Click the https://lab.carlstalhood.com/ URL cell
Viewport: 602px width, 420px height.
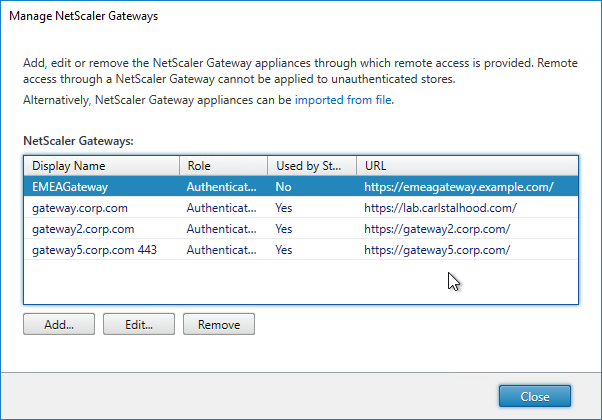pyautogui.click(x=440, y=208)
